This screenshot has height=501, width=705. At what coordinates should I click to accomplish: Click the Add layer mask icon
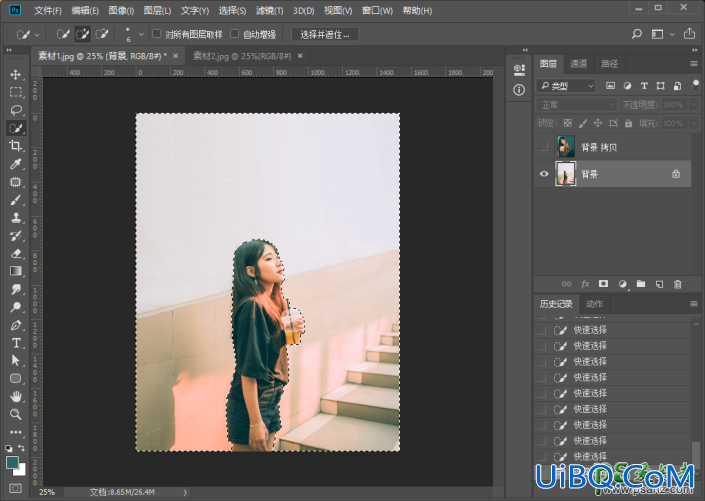(x=603, y=284)
